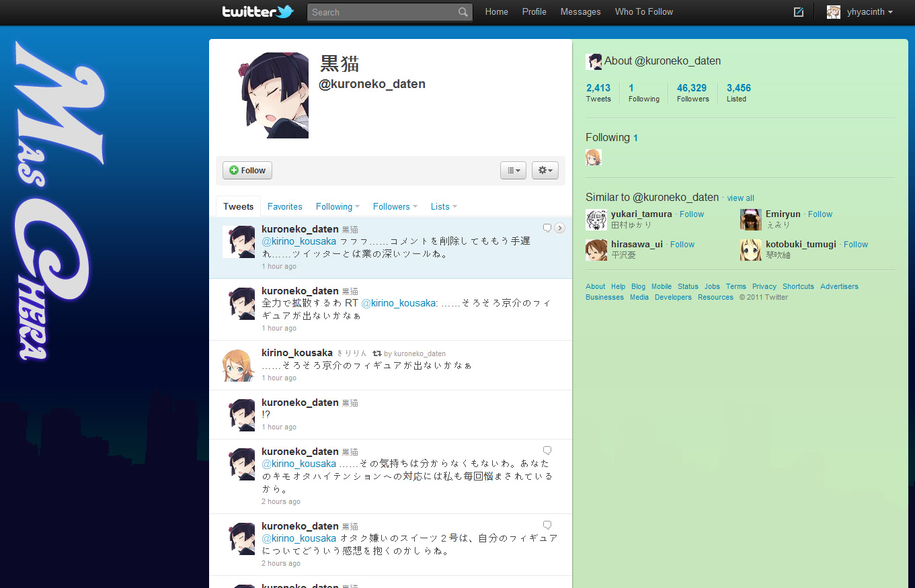Open the yukari_tamura username link
This screenshot has width=915, height=588.
[641, 214]
